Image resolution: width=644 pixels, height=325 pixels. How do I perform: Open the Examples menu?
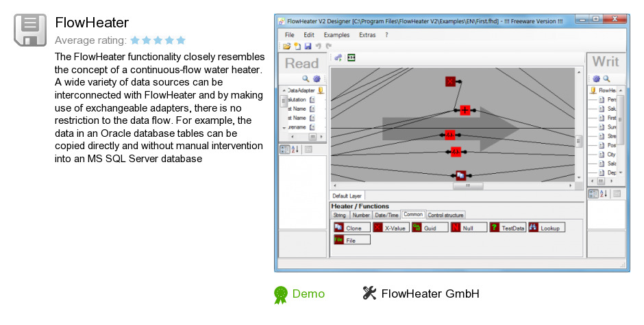336,35
